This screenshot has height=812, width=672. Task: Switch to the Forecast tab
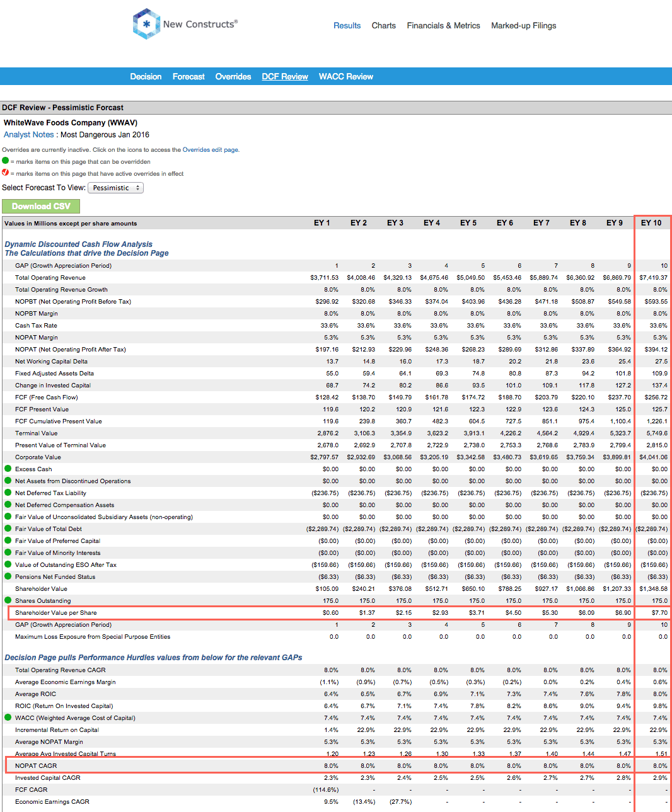click(x=188, y=77)
